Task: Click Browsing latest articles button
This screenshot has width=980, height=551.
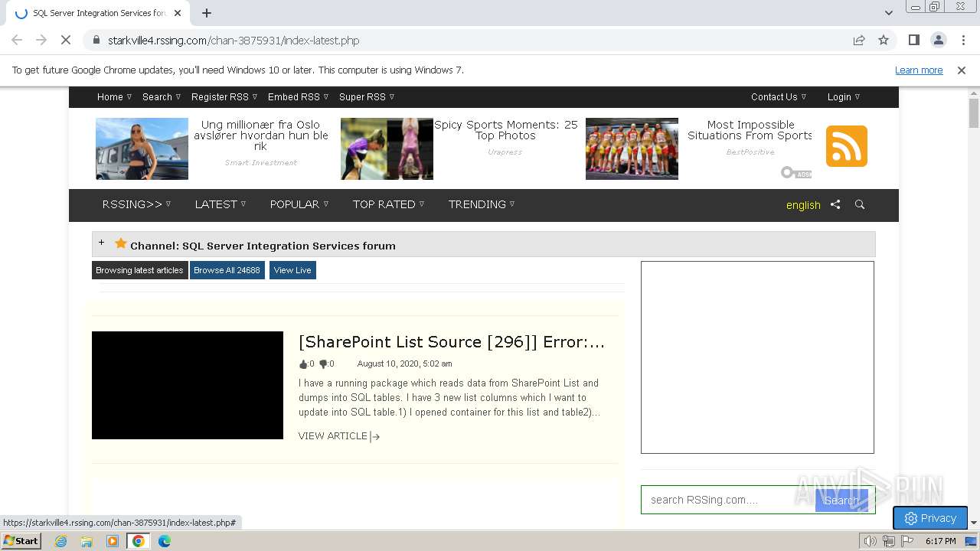Action: [139, 270]
